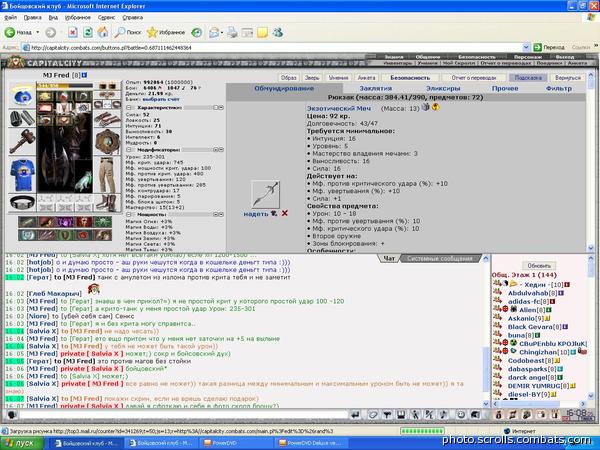Open the Безопасность button

[x=410, y=78]
